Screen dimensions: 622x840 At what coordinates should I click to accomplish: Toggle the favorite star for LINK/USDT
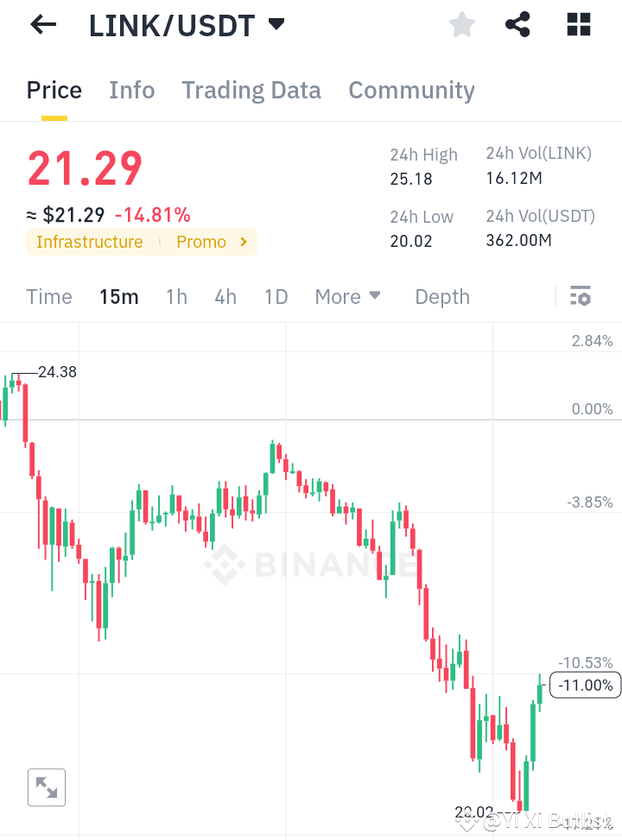tap(461, 24)
